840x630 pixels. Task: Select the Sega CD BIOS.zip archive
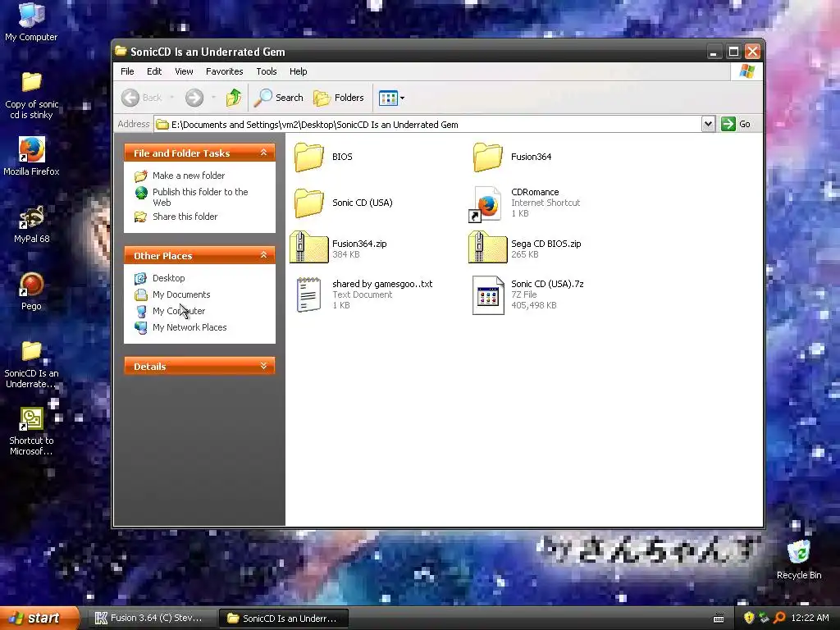tap(525, 249)
